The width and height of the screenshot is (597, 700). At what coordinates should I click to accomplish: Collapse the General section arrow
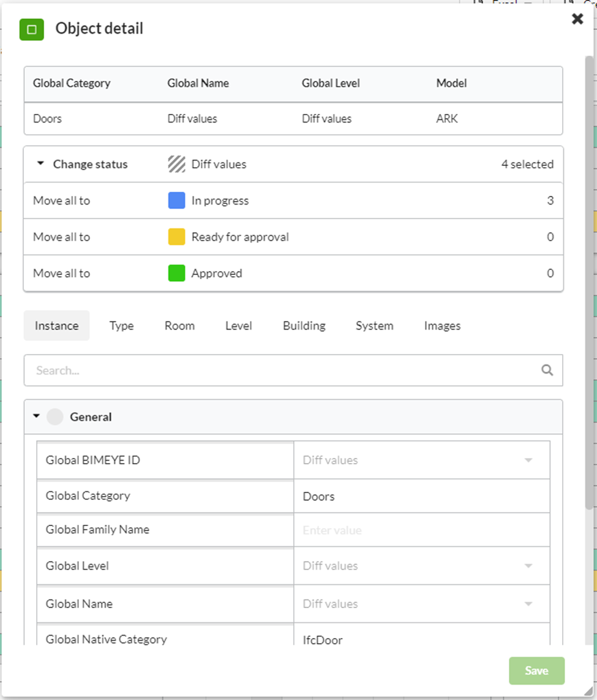[37, 416]
